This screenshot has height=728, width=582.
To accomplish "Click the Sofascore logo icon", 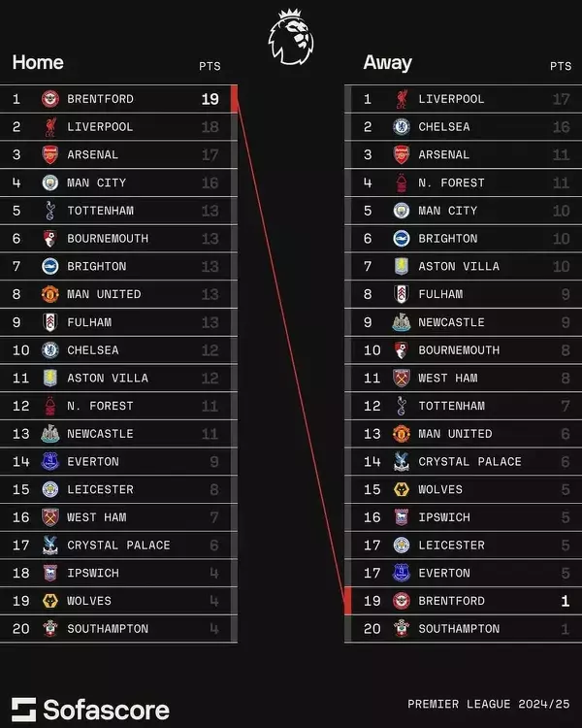I will click(x=24, y=710).
